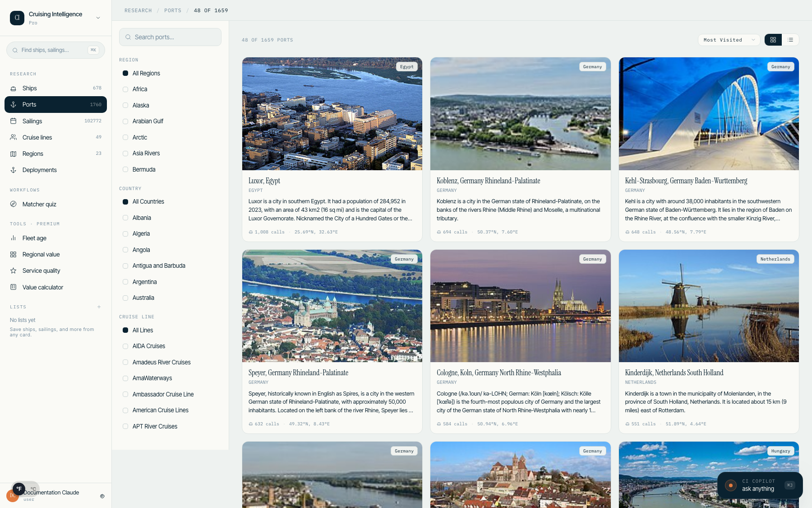Click the Value calculator icon
812x508 pixels.
pyautogui.click(x=14, y=287)
